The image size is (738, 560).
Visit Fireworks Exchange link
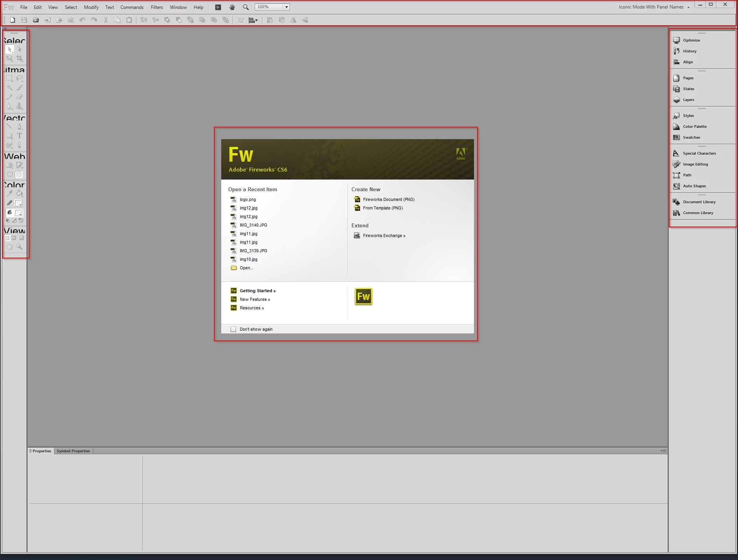[x=379, y=236]
